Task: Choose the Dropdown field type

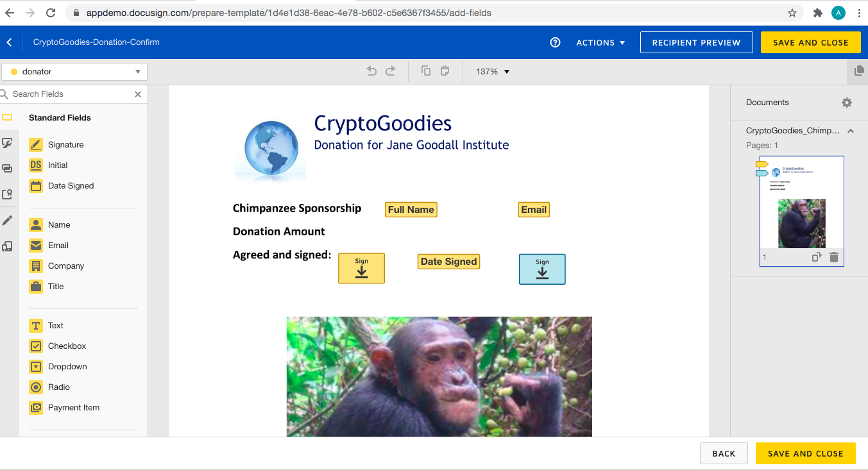Action: pyautogui.click(x=58, y=367)
